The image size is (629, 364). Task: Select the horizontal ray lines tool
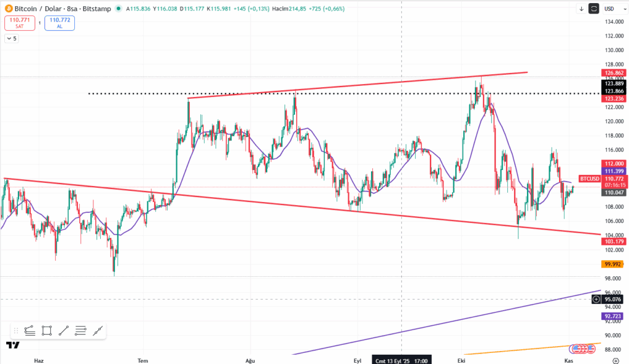[x=80, y=331]
